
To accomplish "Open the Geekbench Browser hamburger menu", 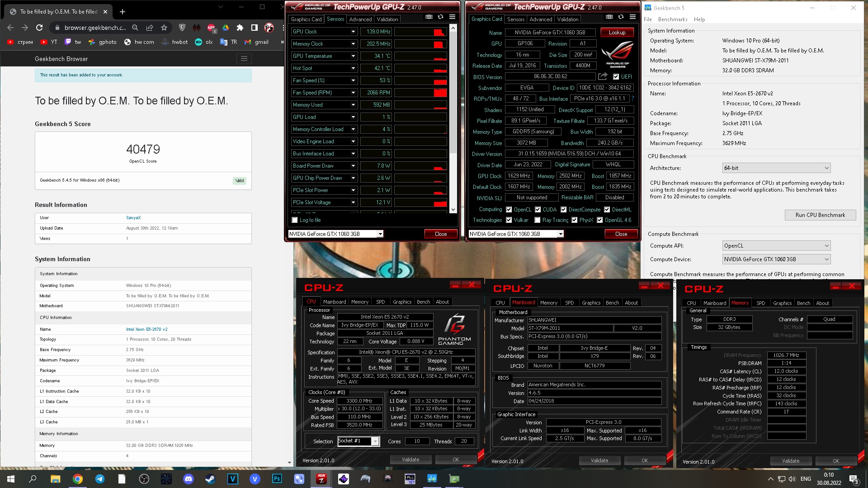I will (244, 59).
